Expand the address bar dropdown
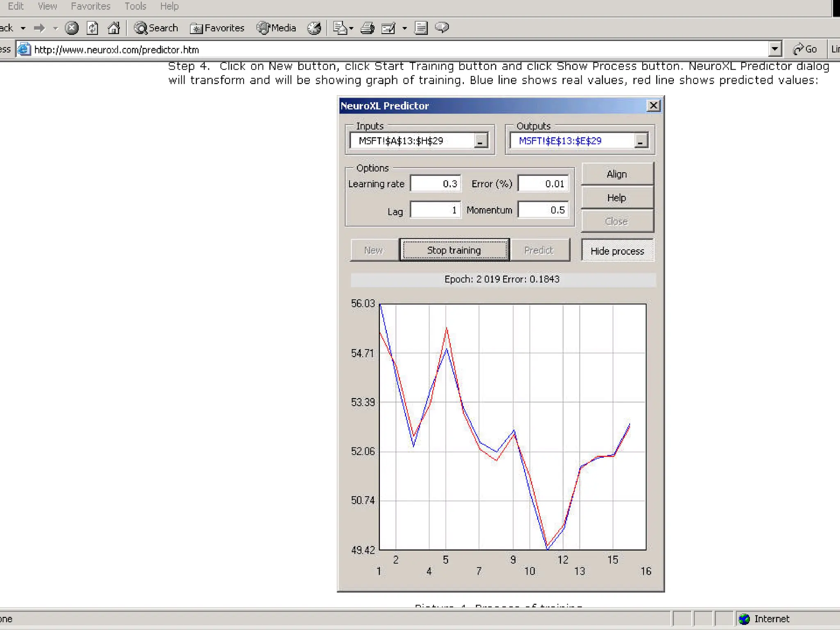The width and height of the screenshot is (840, 630). (774, 49)
